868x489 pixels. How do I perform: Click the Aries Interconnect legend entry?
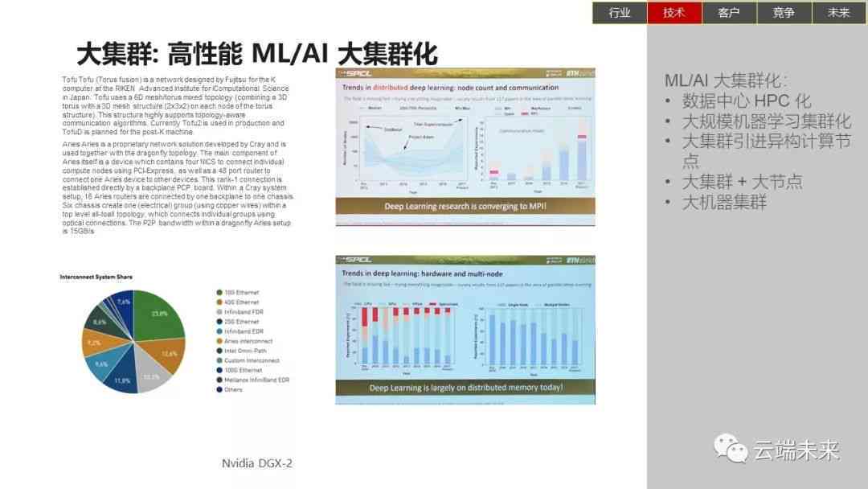coord(244,341)
